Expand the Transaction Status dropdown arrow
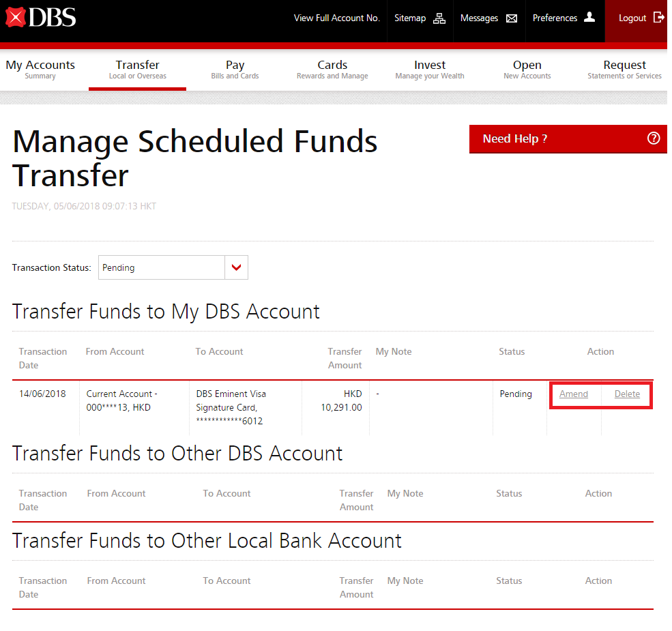The height and width of the screenshot is (631, 672). [236, 268]
